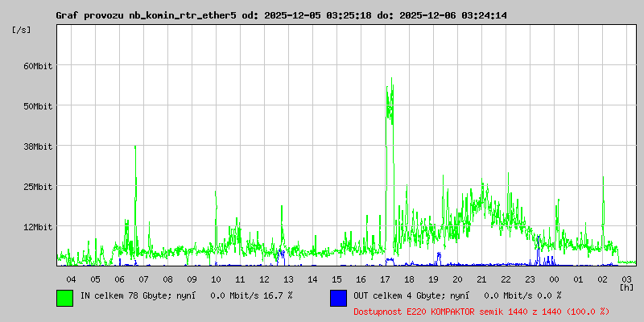Click the 25Mbit y-axis label

37,187
